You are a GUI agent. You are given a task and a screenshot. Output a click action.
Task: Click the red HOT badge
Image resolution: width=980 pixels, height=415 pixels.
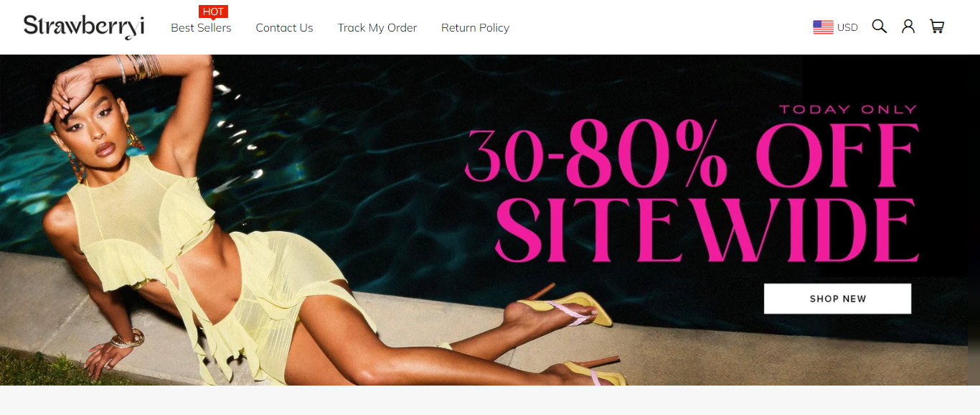click(213, 11)
